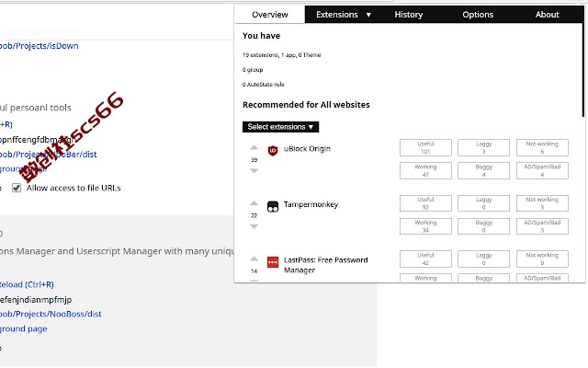The height and width of the screenshot is (368, 588).
Task: Click the LastPass red icon
Action: [273, 262]
